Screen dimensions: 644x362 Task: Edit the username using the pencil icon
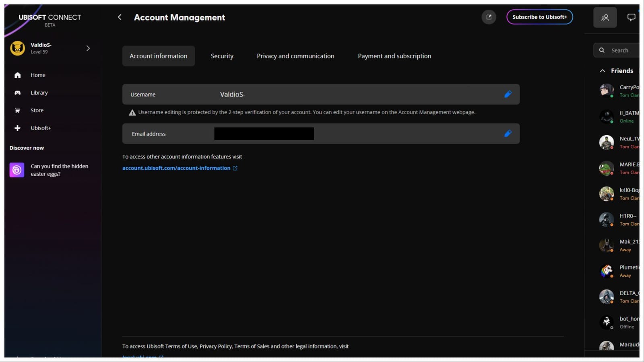[x=508, y=94]
